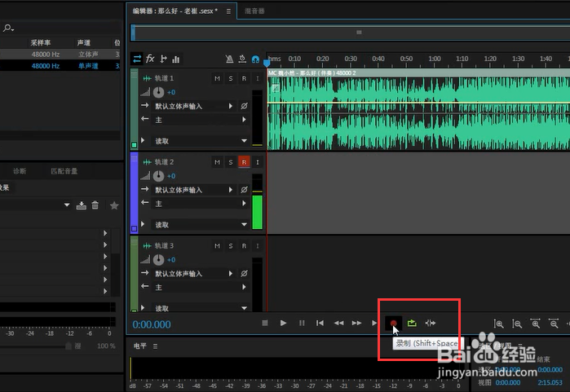Select the 编辑器 editor tab
The height and width of the screenshot is (392, 570).
click(175, 11)
